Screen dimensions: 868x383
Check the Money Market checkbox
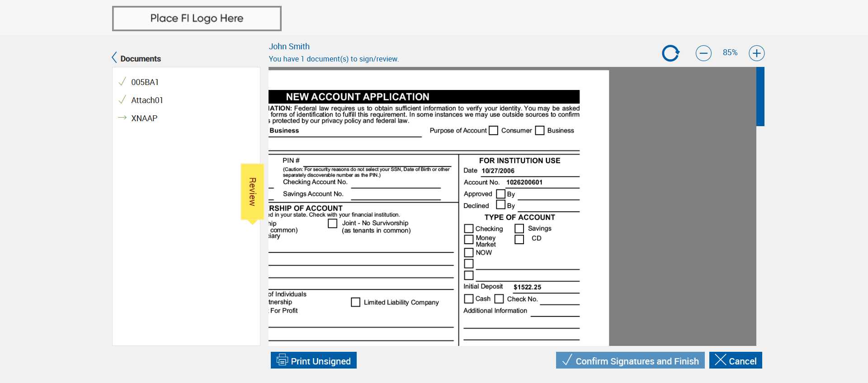point(469,239)
